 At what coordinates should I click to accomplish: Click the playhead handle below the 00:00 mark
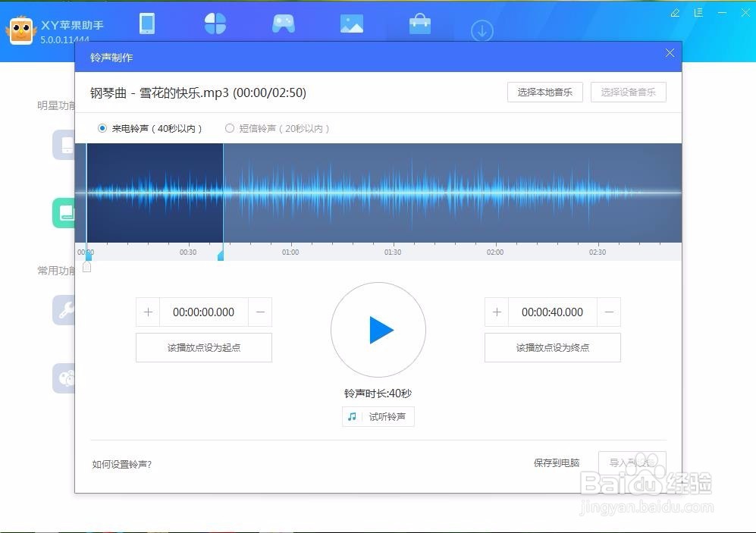[86, 267]
